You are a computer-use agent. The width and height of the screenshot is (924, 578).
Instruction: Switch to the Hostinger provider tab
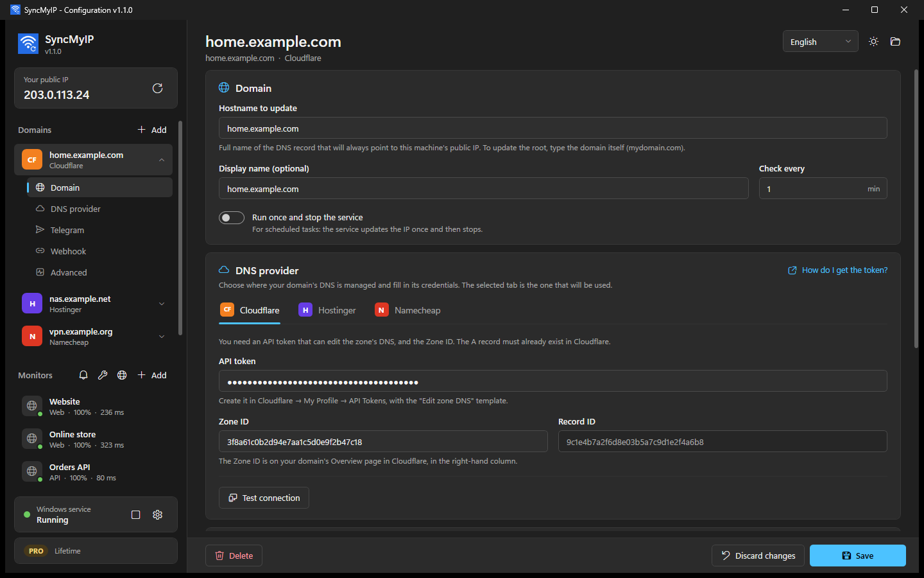(327, 310)
